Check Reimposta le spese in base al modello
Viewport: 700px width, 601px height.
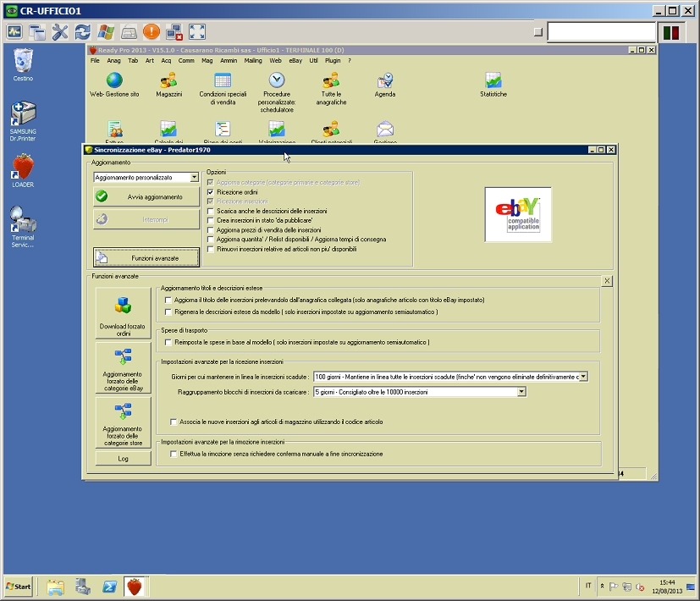point(168,343)
